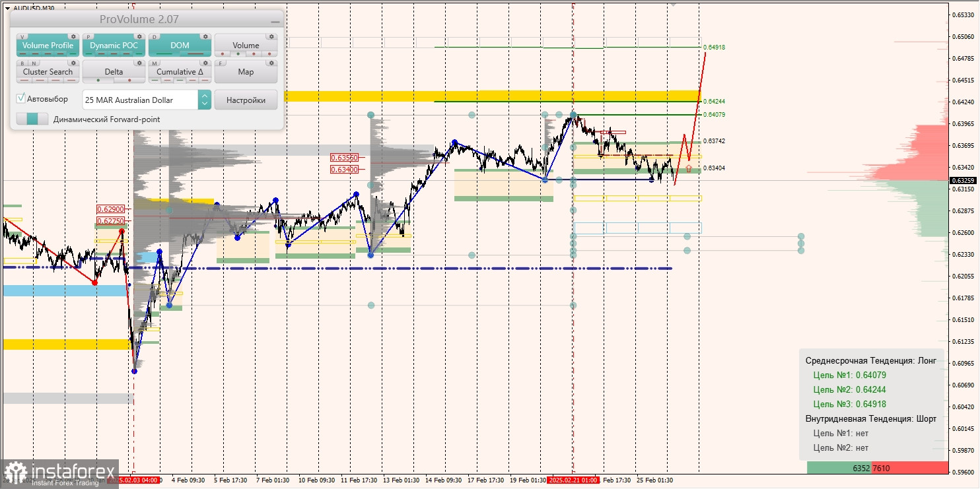Enable the Map indicator
Image resolution: width=980 pixels, height=489 pixels.
point(246,72)
